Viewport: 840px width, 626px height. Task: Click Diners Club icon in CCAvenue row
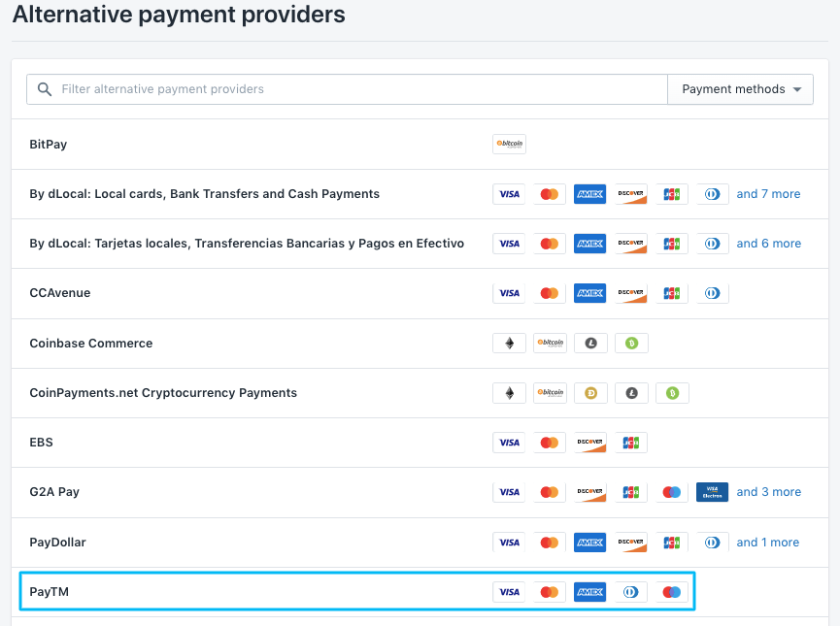[x=712, y=293]
